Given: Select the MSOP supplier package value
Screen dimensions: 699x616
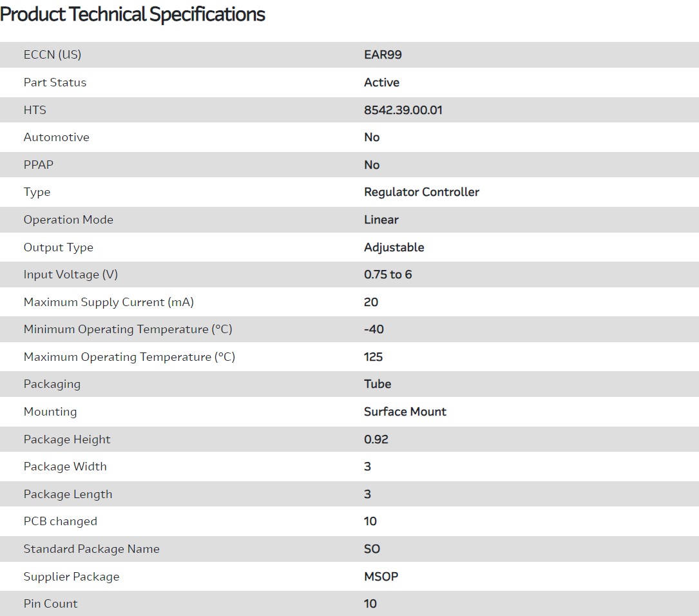Looking at the screenshot, I should 381,577.
